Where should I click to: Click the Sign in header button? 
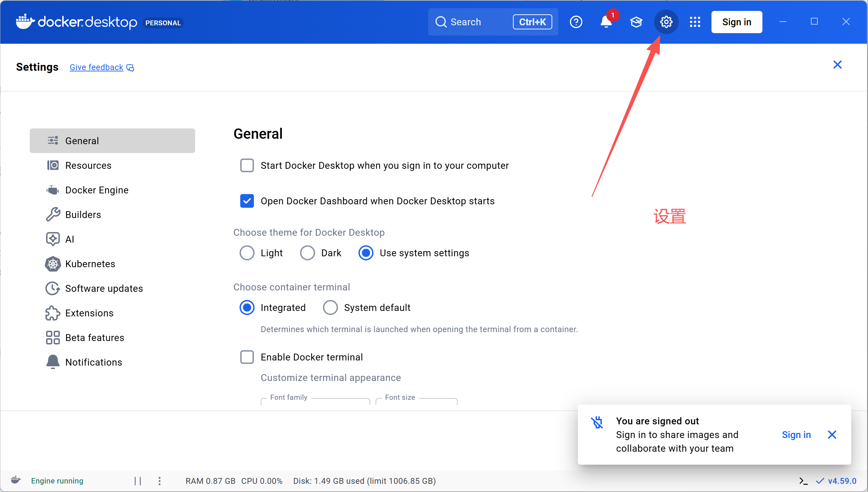(x=736, y=22)
